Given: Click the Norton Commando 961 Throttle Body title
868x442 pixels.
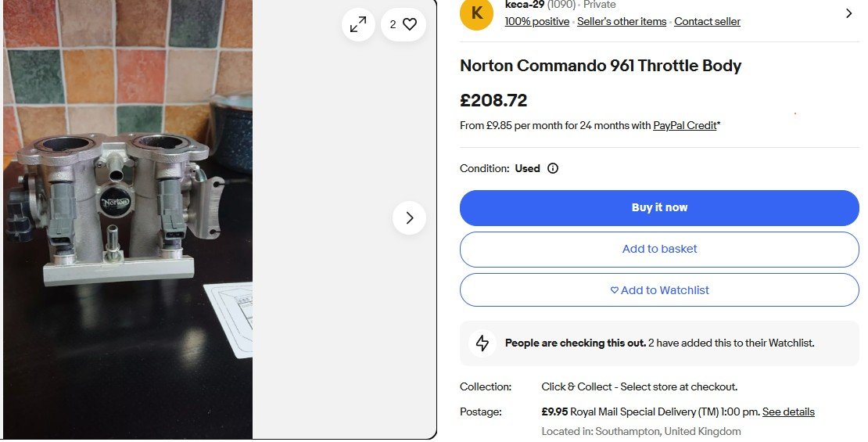Looking at the screenshot, I should click(601, 66).
